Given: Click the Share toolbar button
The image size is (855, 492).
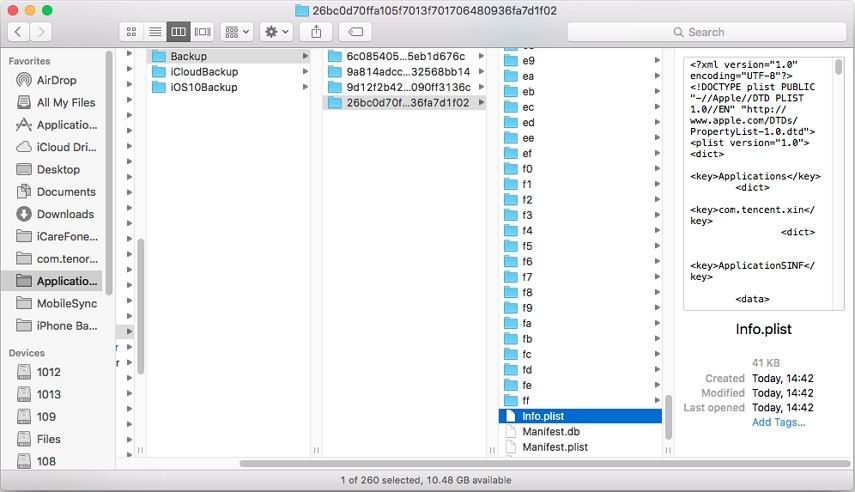Looking at the screenshot, I should (x=316, y=32).
